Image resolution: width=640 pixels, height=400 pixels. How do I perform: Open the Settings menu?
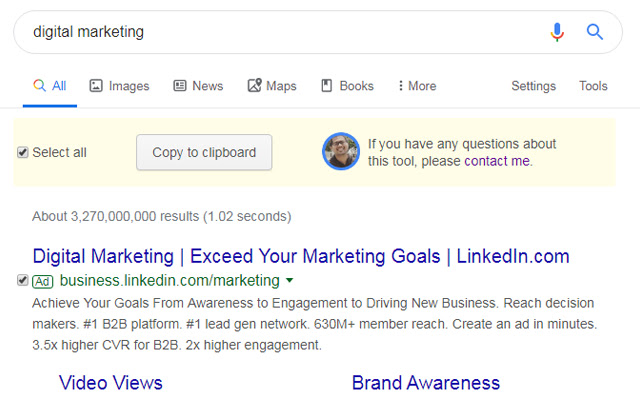(x=533, y=86)
